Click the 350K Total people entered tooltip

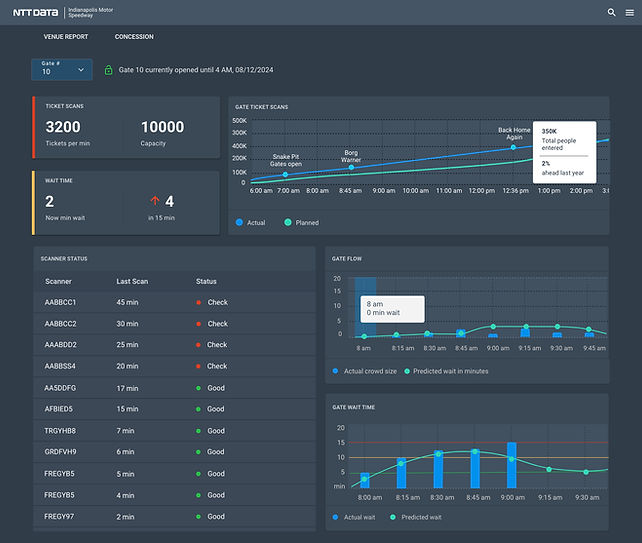tap(565, 152)
